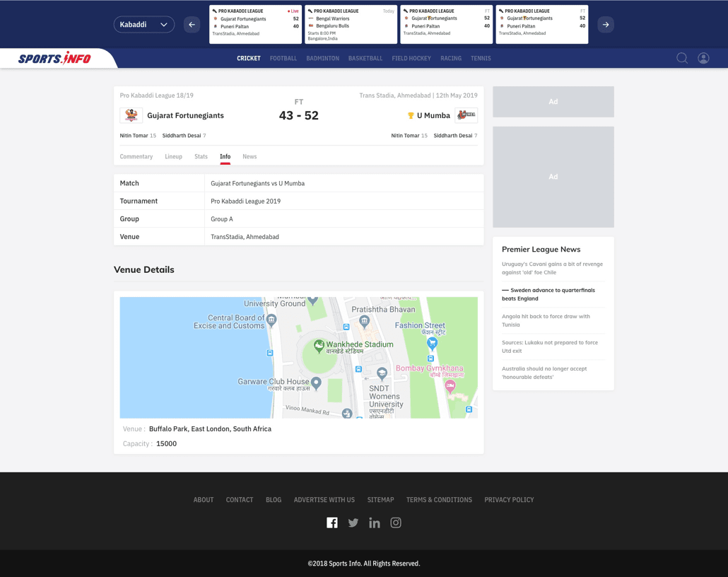
Task: Click the LinkedIn footer icon
Action: click(375, 523)
